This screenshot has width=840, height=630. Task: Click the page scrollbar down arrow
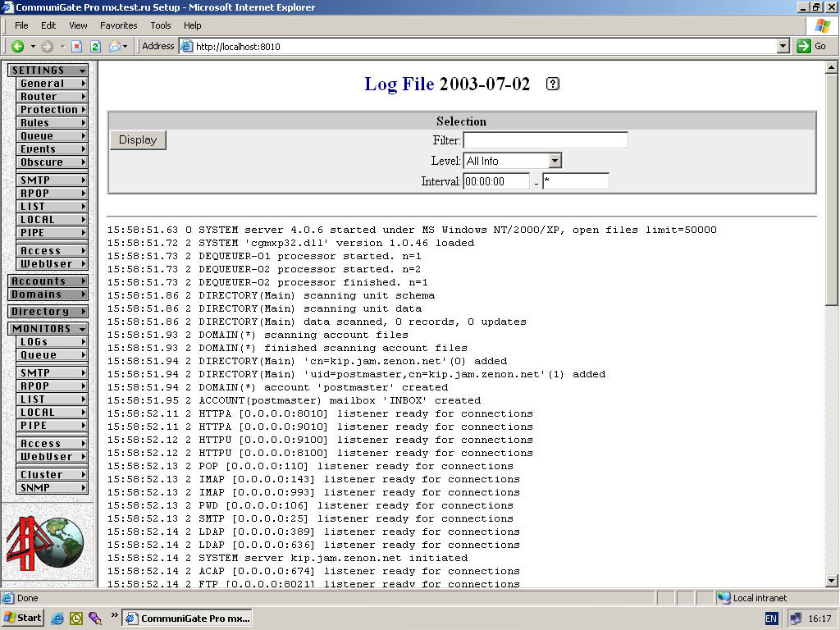tap(832, 580)
